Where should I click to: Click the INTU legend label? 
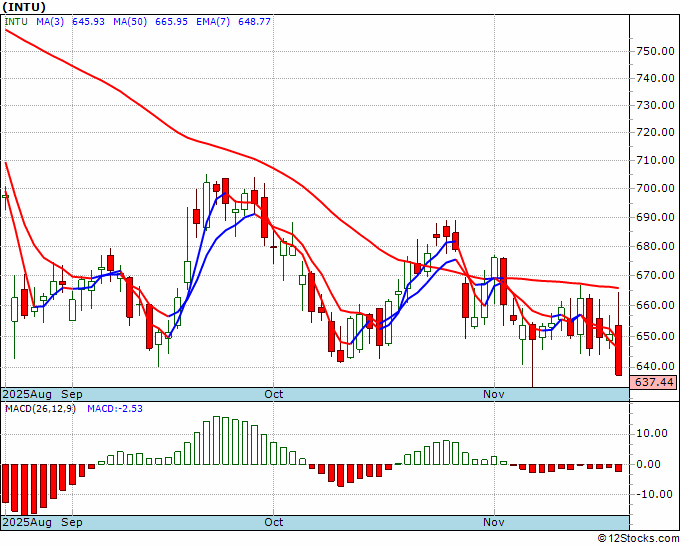pyautogui.click(x=16, y=22)
